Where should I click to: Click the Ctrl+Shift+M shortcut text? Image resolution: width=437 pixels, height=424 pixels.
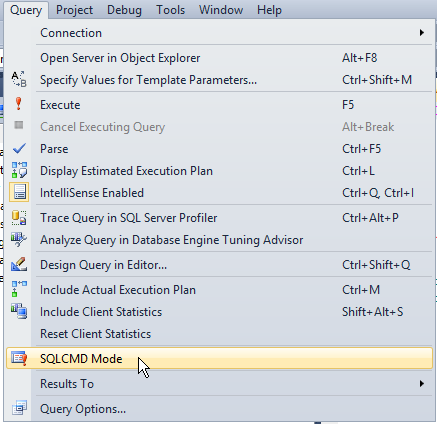pyautogui.click(x=377, y=80)
